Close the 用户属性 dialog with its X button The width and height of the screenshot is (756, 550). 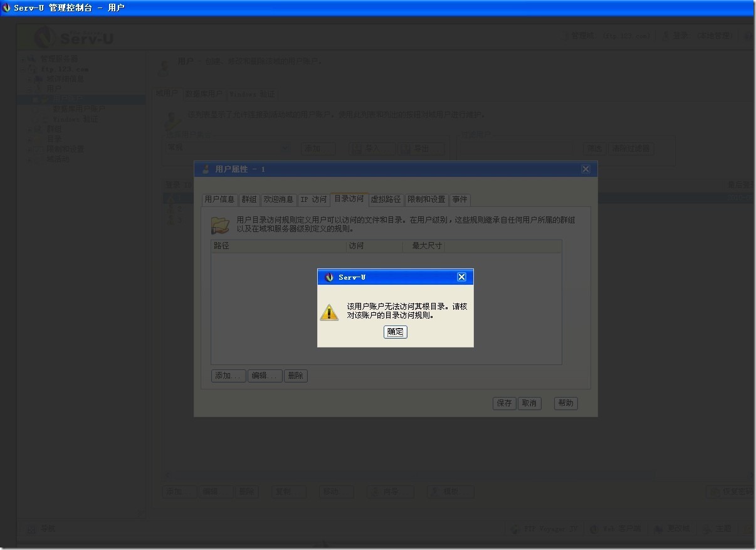point(585,169)
